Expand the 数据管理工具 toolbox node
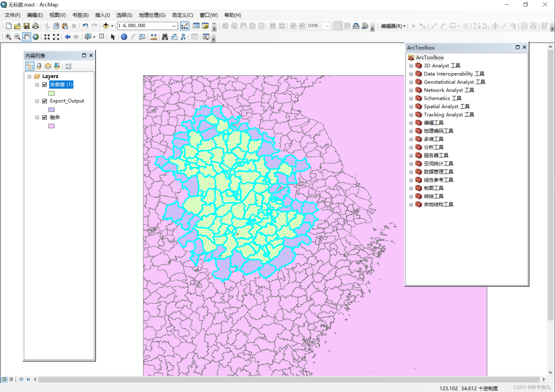The image size is (555, 392). click(x=411, y=172)
